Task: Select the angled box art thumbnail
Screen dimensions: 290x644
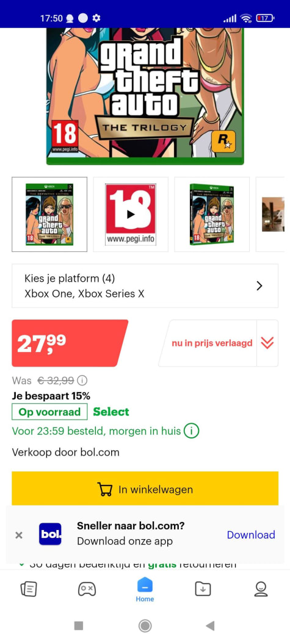Action: click(211, 215)
